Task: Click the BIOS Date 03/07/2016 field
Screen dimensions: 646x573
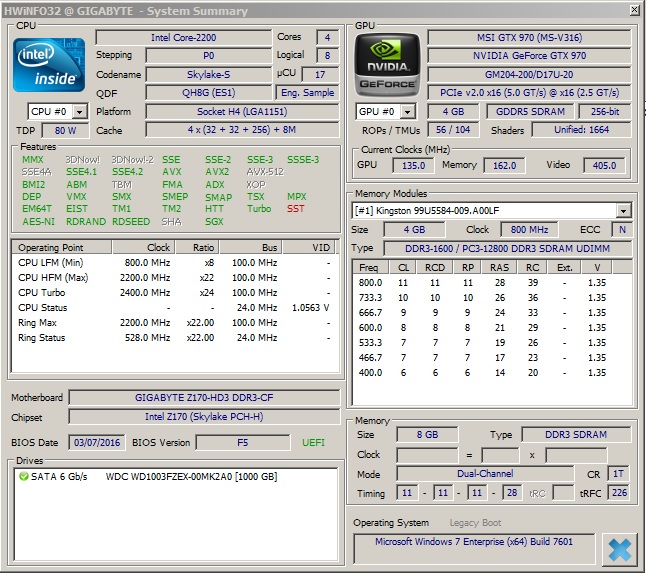Action: click(97, 442)
